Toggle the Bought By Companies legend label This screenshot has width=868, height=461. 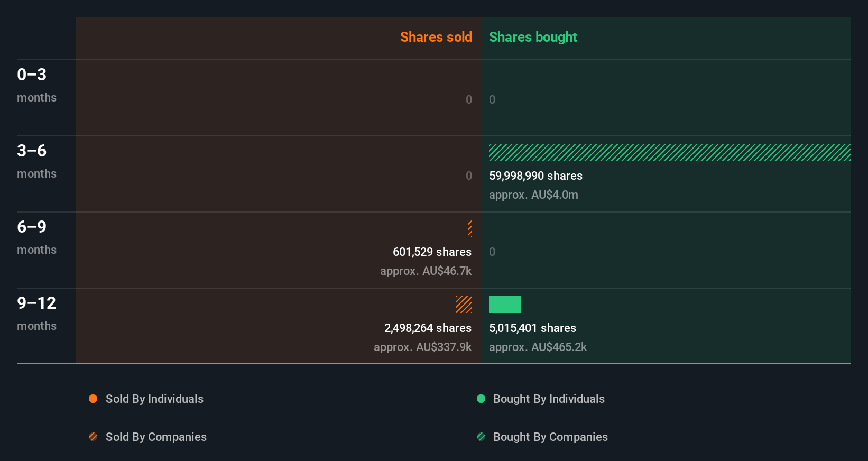point(550,437)
